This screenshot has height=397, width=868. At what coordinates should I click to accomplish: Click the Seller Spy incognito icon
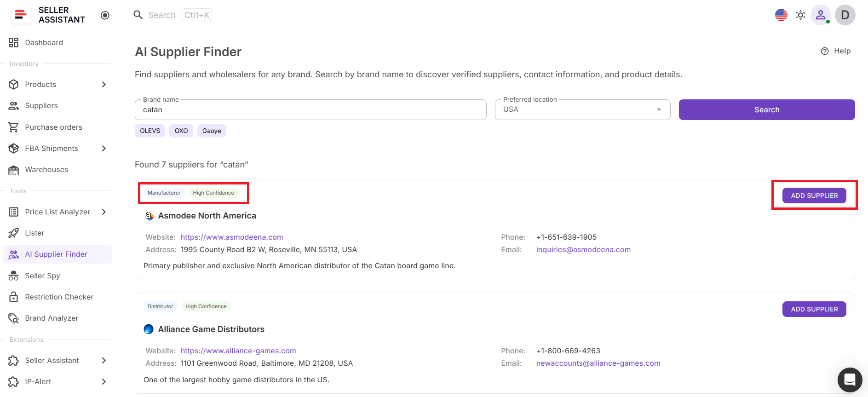[14, 276]
